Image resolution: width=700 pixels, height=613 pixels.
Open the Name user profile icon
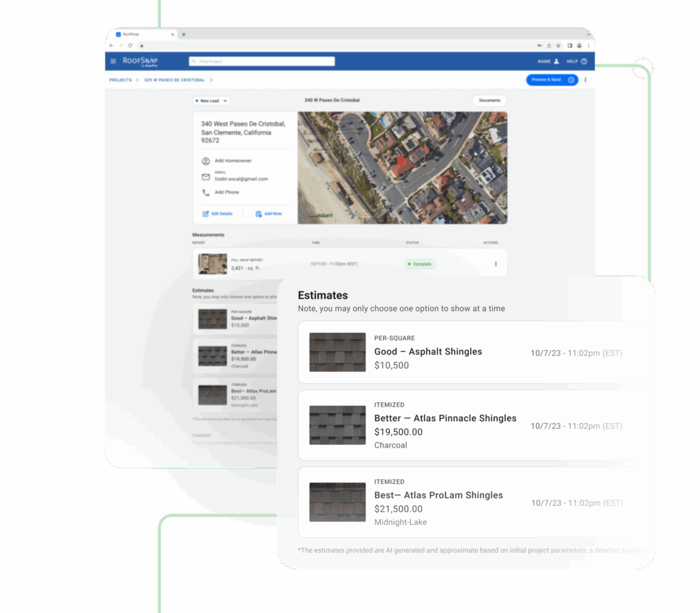[x=556, y=62]
